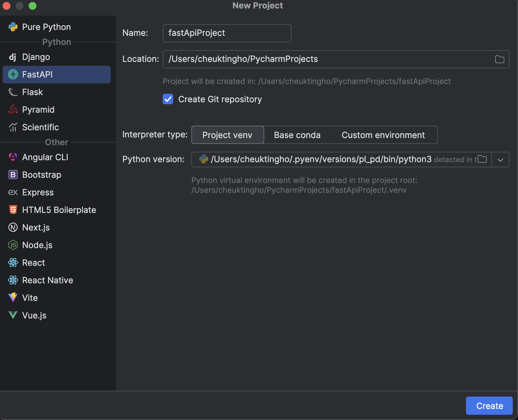Choose HTML5 Boilerplate project type
The width and height of the screenshot is (518, 420).
point(57,210)
